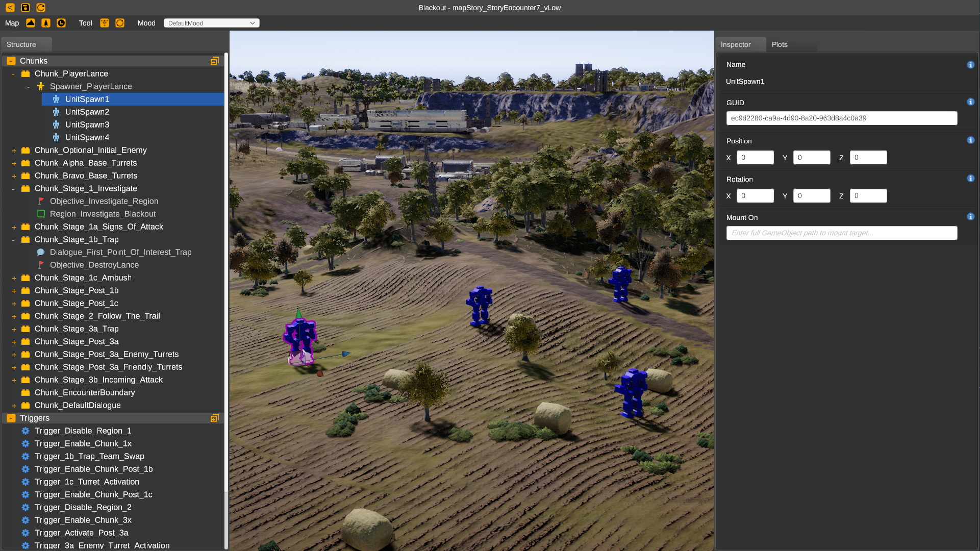Click the UnitSpawn1 mech icon

tap(56, 99)
